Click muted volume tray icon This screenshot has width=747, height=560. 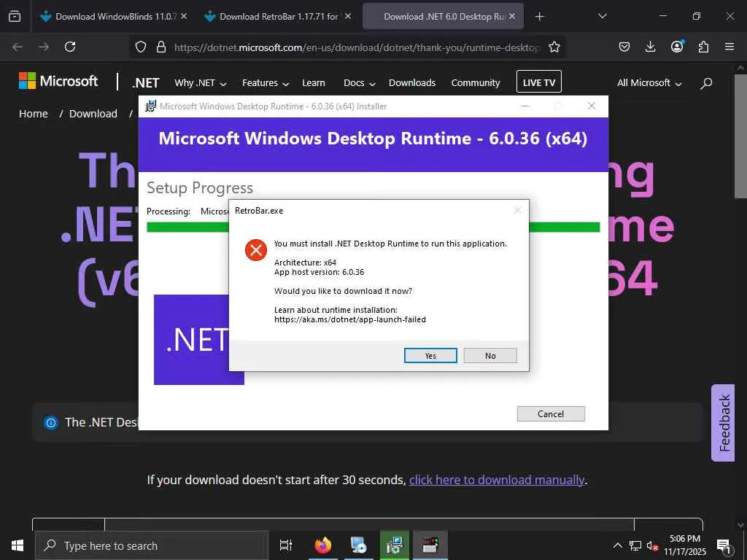pyautogui.click(x=652, y=545)
